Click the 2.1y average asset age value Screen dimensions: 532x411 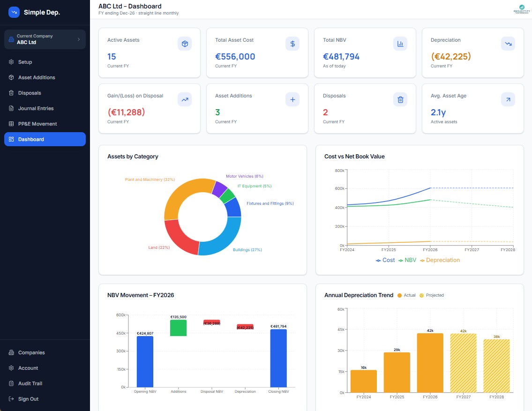pos(438,112)
